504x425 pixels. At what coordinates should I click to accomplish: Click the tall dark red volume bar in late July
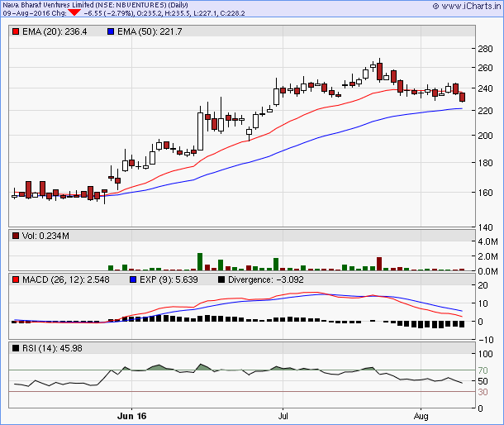tap(379, 264)
